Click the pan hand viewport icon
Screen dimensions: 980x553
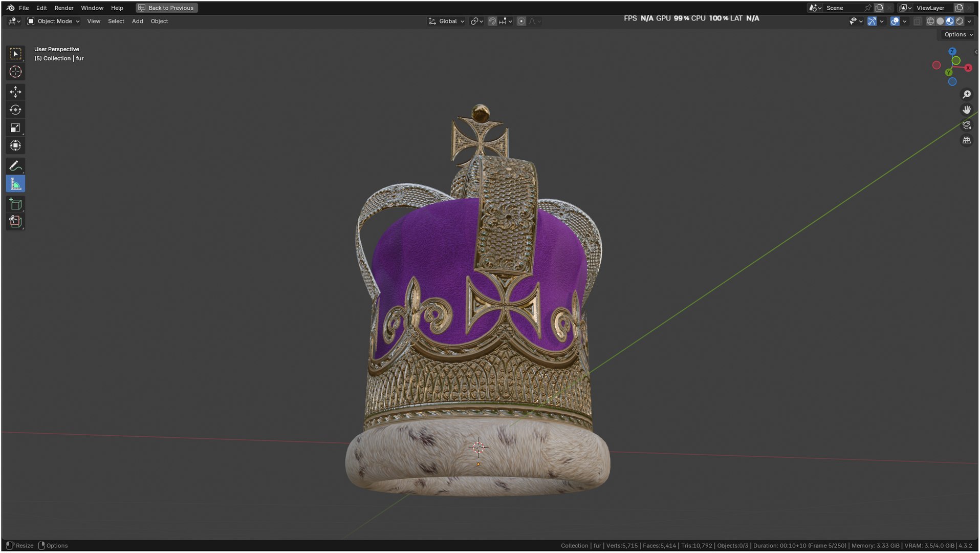[x=966, y=110]
